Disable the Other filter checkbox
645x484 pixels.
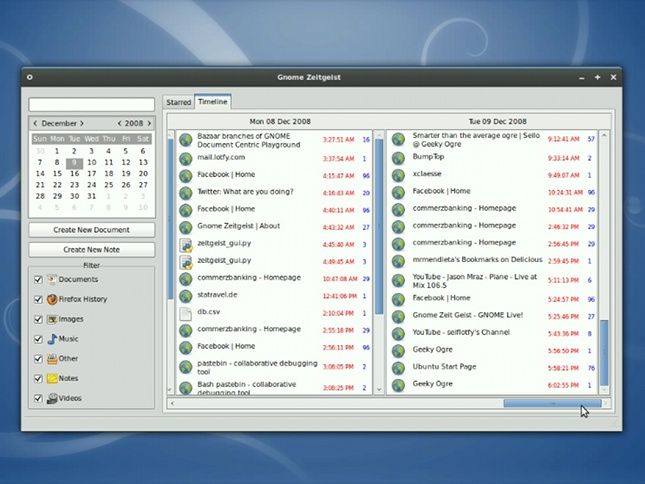coord(38,359)
